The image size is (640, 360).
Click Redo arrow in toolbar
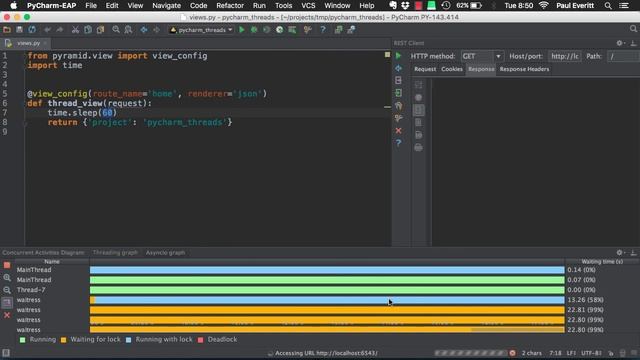[60, 29]
